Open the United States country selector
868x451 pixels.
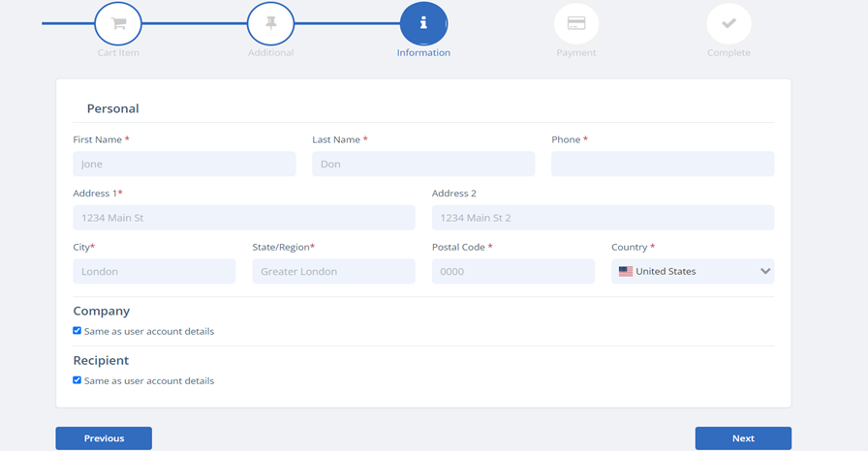coord(692,272)
